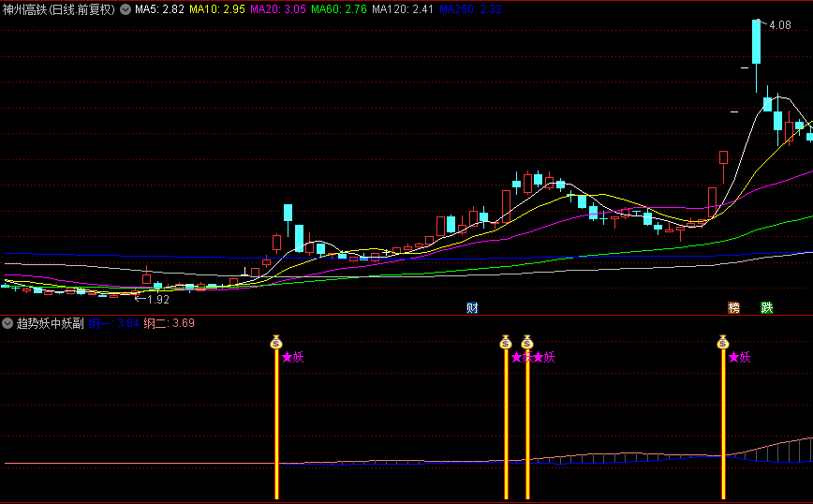Click the 趋势妖中妖副 indicator name
Viewport: 813px width, 504px height.
tap(51, 323)
